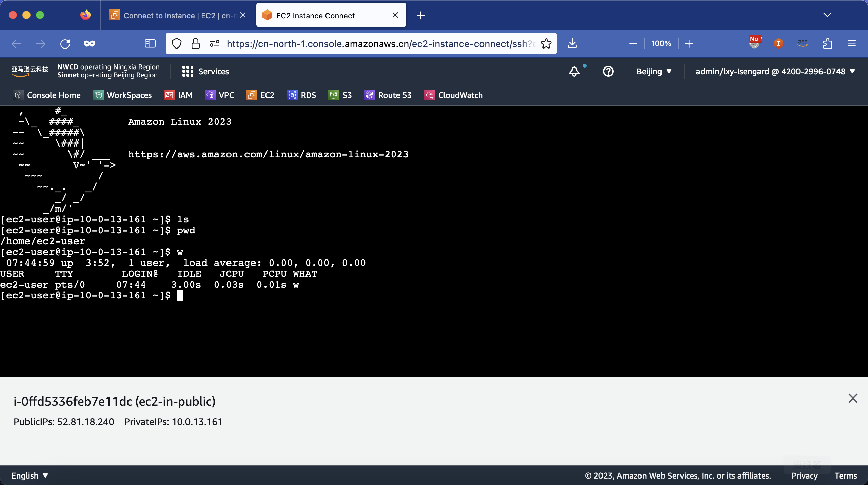Open the notifications bell

coord(574,71)
